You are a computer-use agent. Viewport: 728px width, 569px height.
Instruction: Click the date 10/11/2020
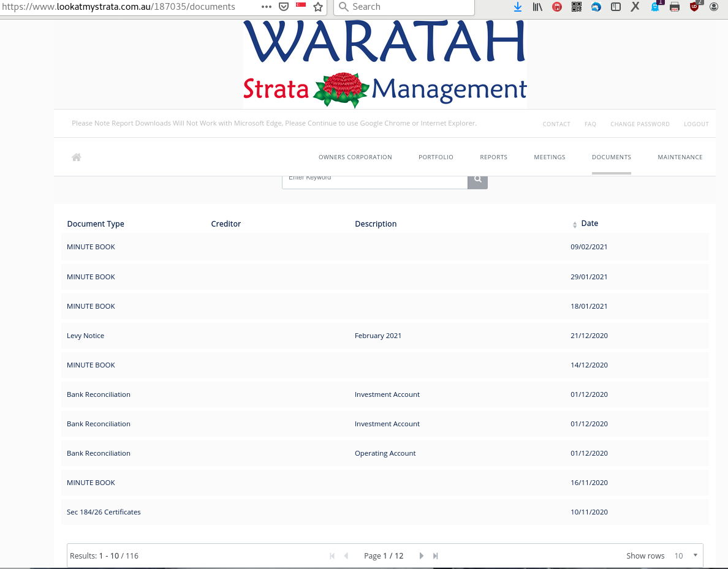click(589, 512)
